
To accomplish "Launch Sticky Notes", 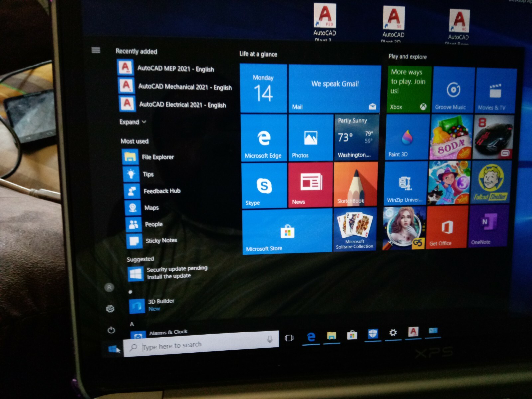I will tap(152, 240).
